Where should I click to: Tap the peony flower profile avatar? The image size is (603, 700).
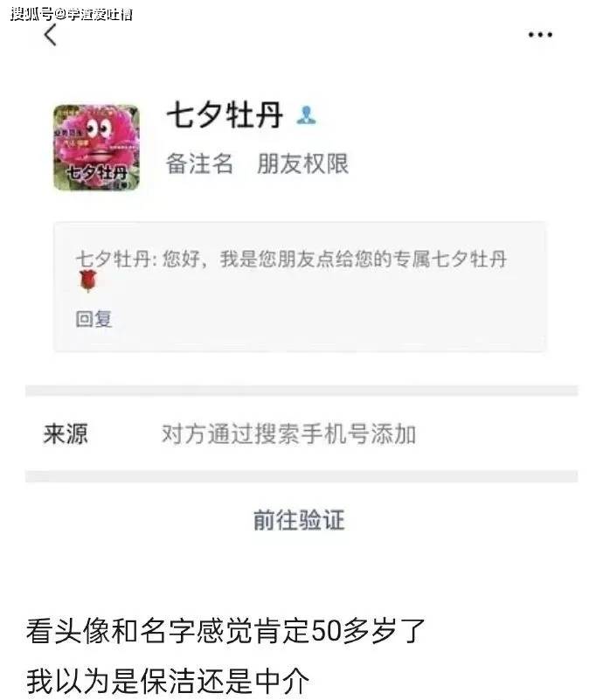coord(96,148)
